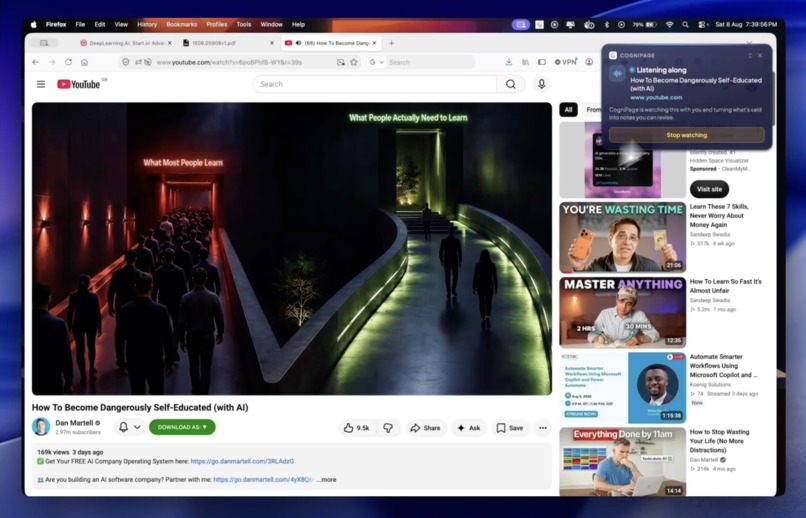Image resolution: width=806 pixels, height=518 pixels.
Task: Open Control Center in the menu bar
Action: 701,24
